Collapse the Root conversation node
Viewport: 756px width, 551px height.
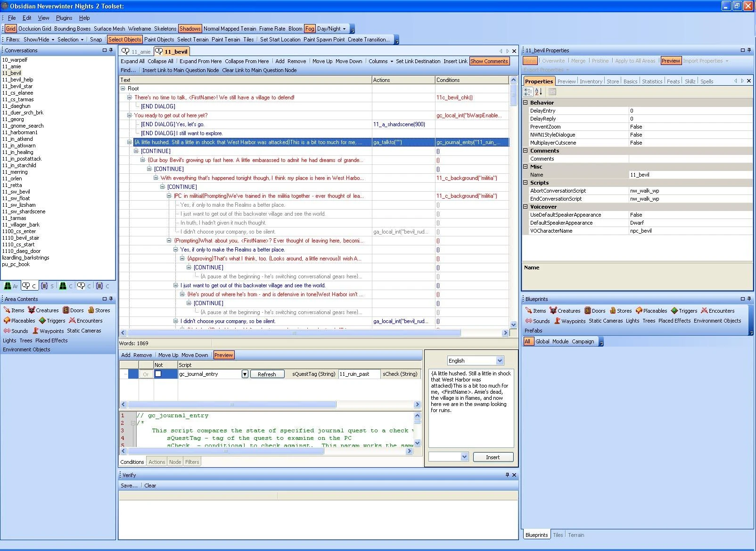pyautogui.click(x=123, y=89)
